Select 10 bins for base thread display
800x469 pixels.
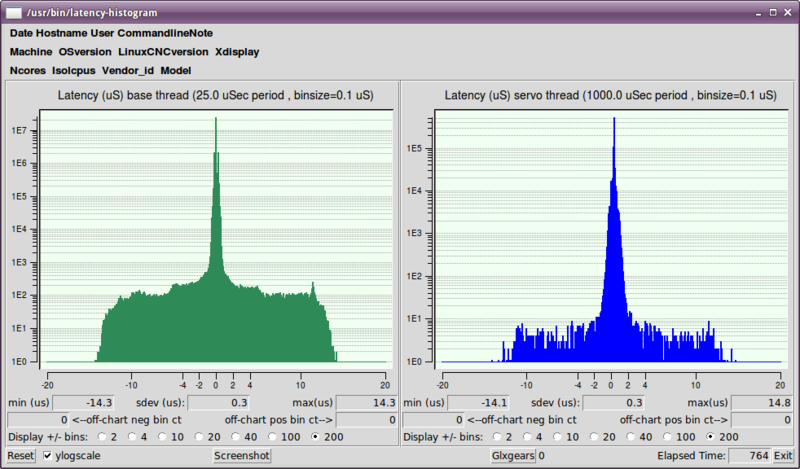(x=169, y=437)
